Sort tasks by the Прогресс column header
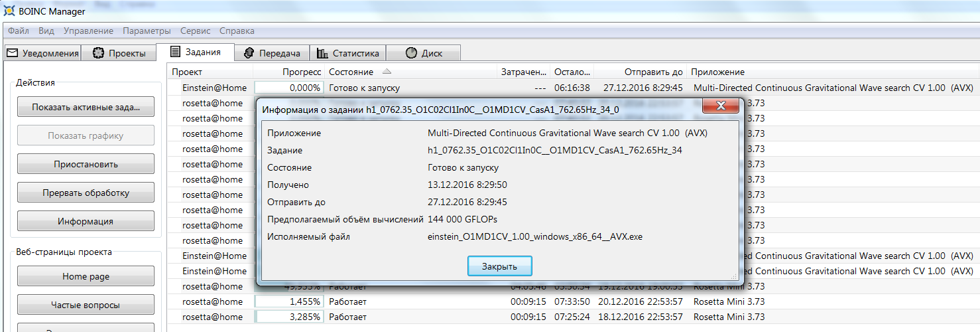The width and height of the screenshot is (980, 332). (289, 72)
